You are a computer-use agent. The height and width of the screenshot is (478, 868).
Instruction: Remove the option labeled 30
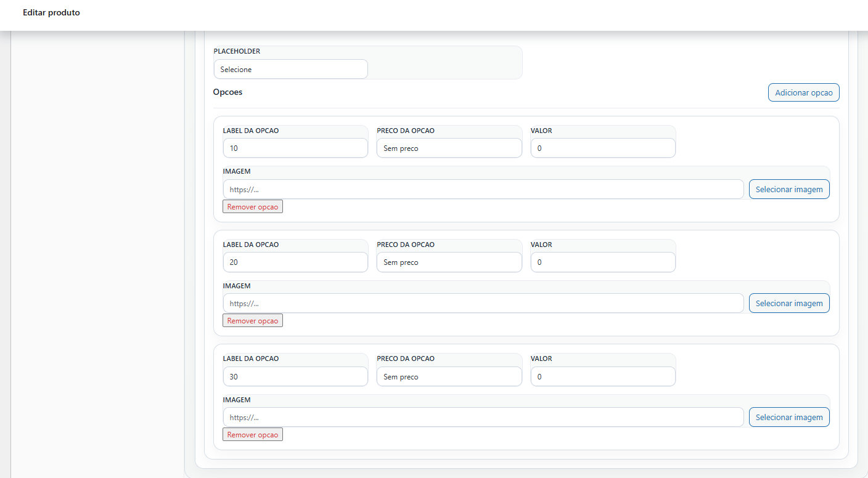click(x=252, y=434)
